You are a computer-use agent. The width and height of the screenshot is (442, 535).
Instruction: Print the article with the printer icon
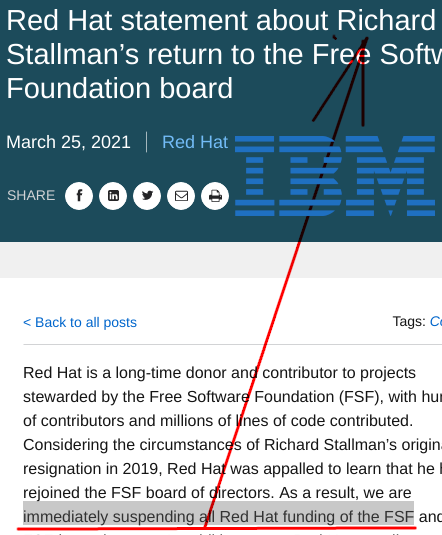[x=215, y=196]
